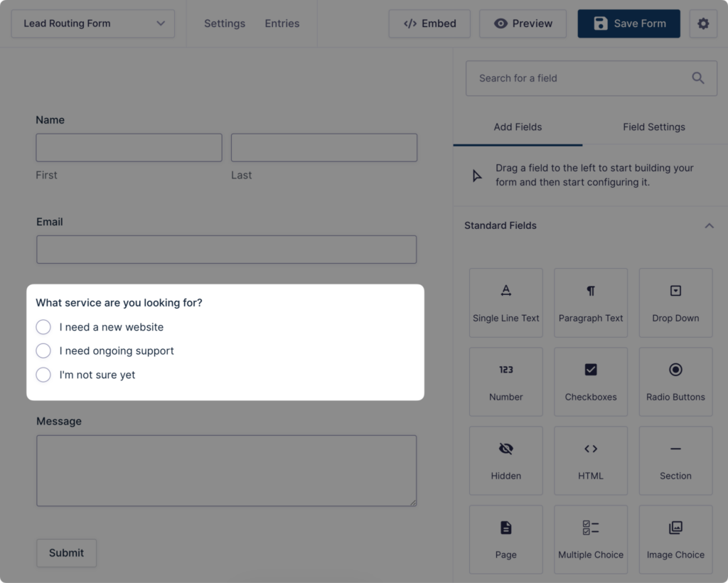Click the Name field label

[50, 119]
